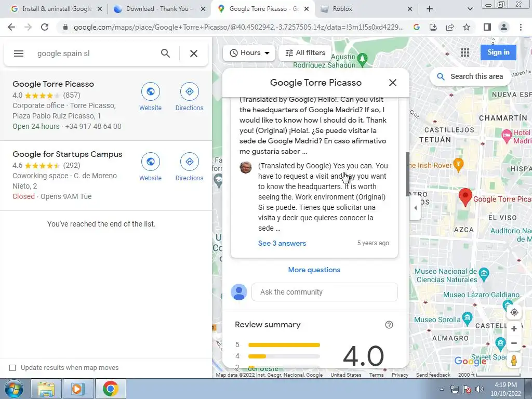Image resolution: width=532 pixels, height=399 pixels.
Task: Open Website for Google Torre Picasso
Action: click(150, 96)
